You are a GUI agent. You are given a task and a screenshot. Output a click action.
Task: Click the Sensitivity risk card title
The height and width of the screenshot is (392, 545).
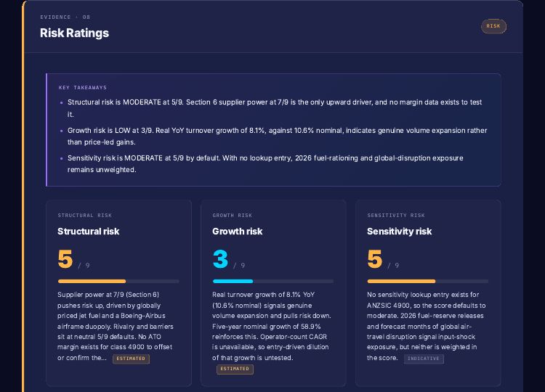(x=400, y=232)
